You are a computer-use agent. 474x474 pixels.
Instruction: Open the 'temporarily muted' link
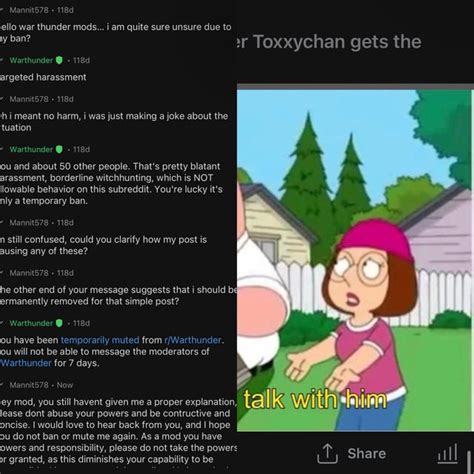pos(100,340)
